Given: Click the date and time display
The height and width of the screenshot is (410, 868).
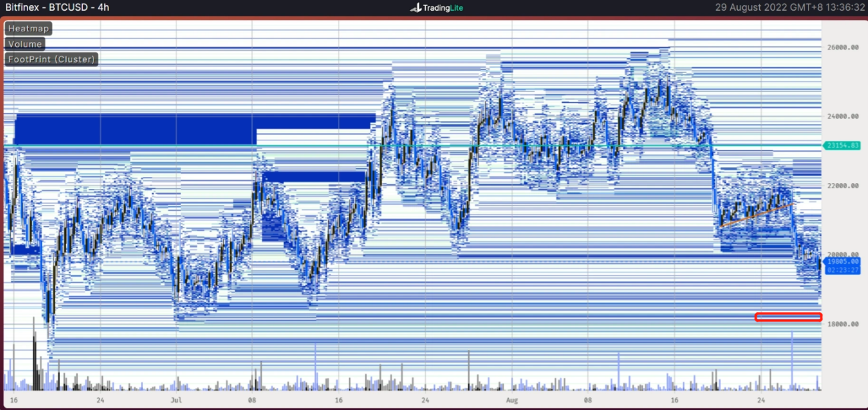Looking at the screenshot, I should (788, 8).
